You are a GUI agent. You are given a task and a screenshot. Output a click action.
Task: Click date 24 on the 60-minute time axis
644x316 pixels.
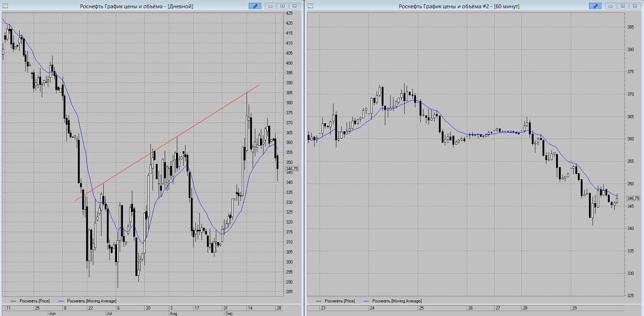coord(372,308)
